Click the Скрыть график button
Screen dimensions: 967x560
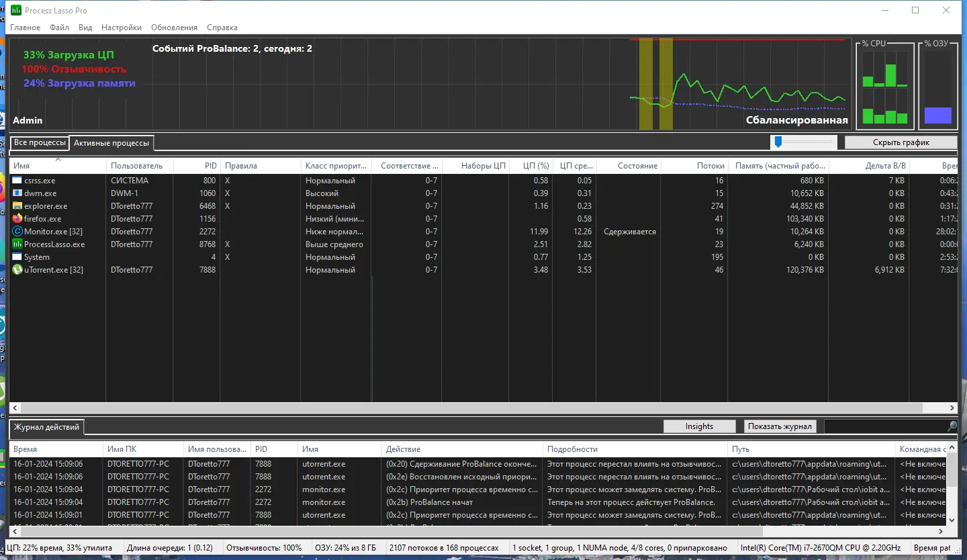coord(901,142)
